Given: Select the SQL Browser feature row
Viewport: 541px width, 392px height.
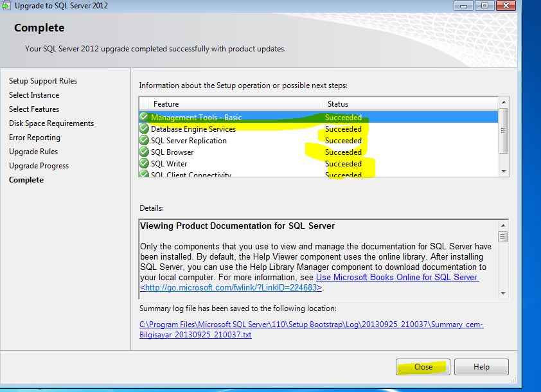Looking at the screenshot, I should tap(318, 152).
